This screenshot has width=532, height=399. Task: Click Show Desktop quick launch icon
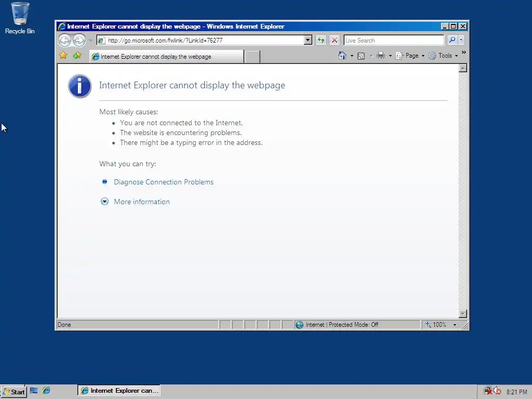pos(34,391)
